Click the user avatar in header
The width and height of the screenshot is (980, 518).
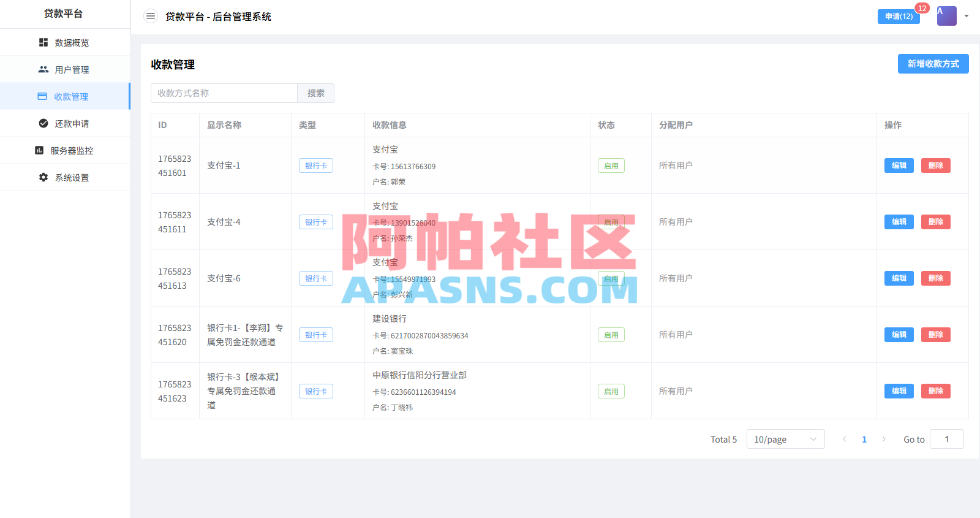click(946, 16)
